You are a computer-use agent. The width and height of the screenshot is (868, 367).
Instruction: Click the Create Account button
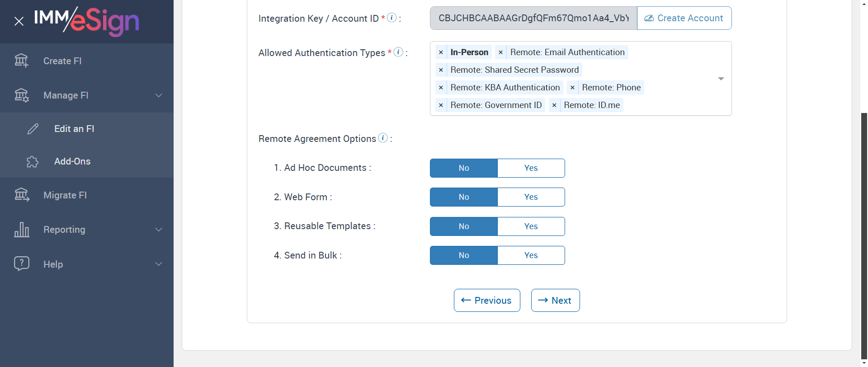click(x=684, y=18)
